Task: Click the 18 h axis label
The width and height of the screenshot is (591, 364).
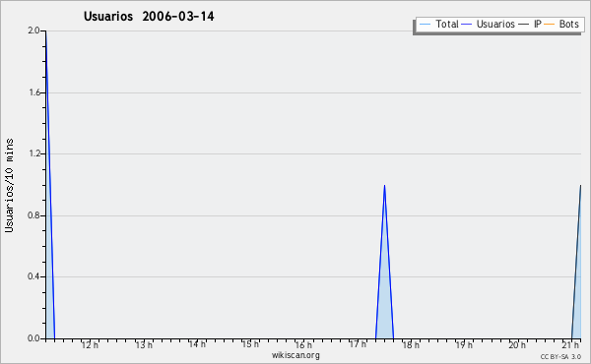Action: (x=411, y=344)
